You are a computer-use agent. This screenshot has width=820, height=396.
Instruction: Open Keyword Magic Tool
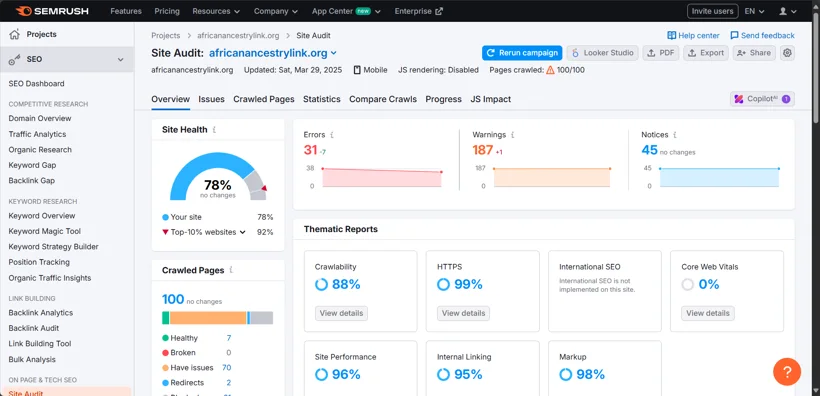click(44, 231)
